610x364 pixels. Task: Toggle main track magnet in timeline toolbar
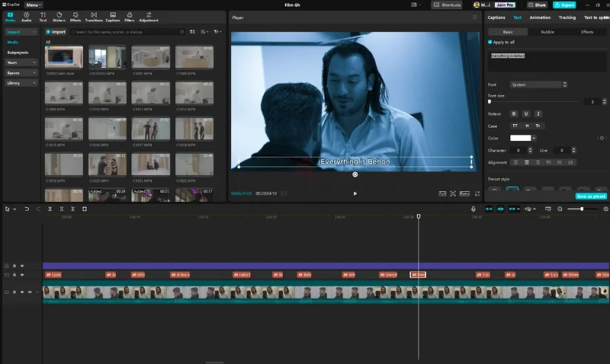pos(489,209)
